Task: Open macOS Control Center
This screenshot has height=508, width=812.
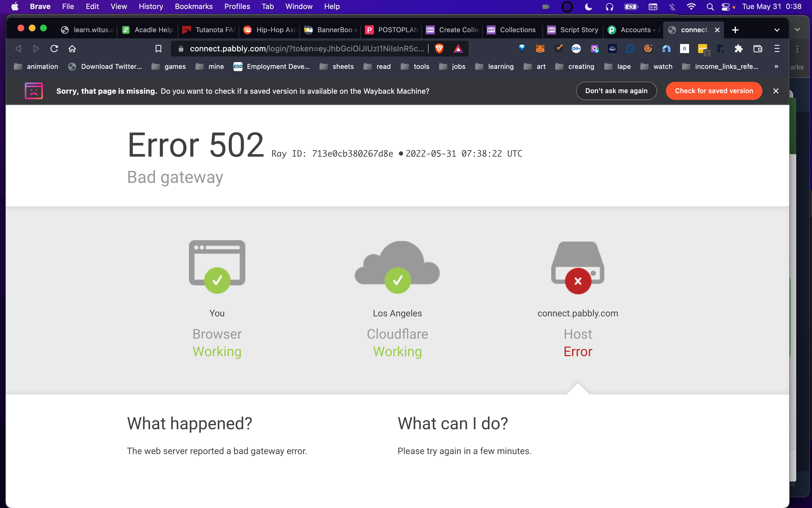Action: coord(725,7)
